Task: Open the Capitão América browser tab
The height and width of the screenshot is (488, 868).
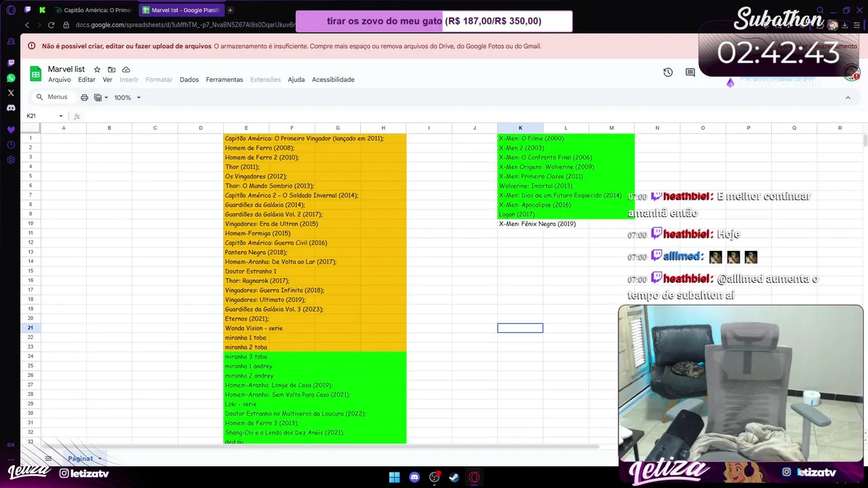Action: tap(94, 10)
